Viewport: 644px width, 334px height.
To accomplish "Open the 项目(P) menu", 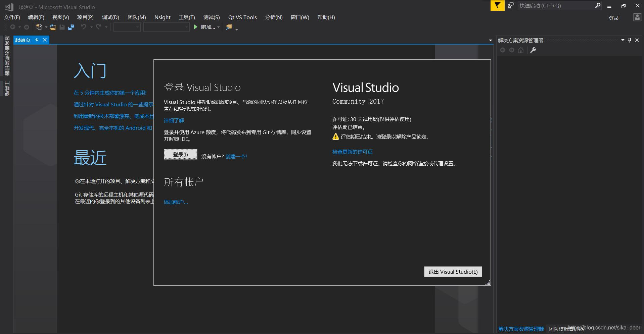I will [85, 17].
